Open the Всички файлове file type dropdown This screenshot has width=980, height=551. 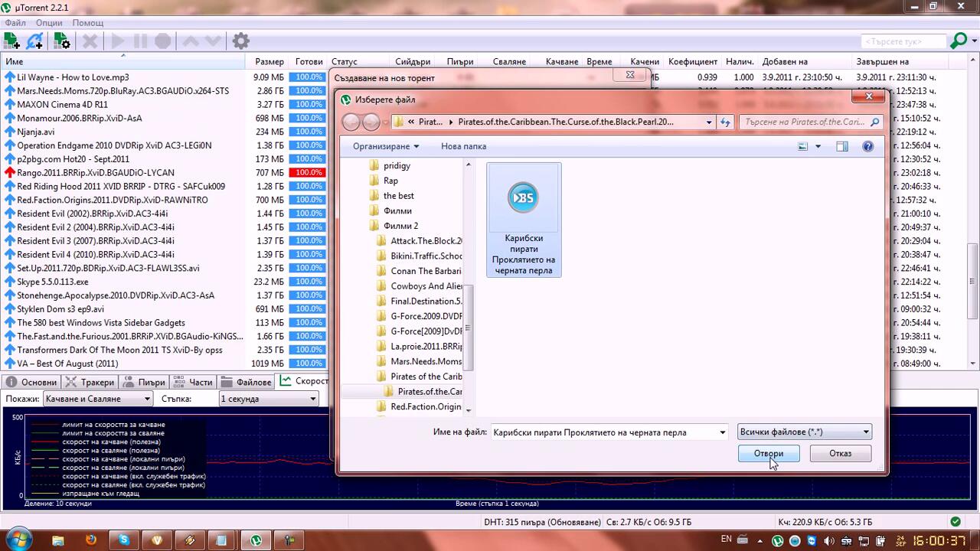pos(805,432)
